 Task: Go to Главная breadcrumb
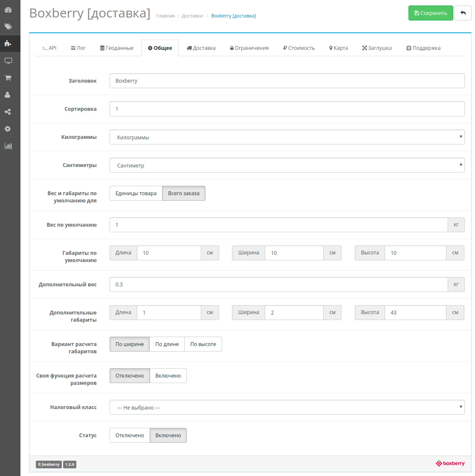coord(165,16)
